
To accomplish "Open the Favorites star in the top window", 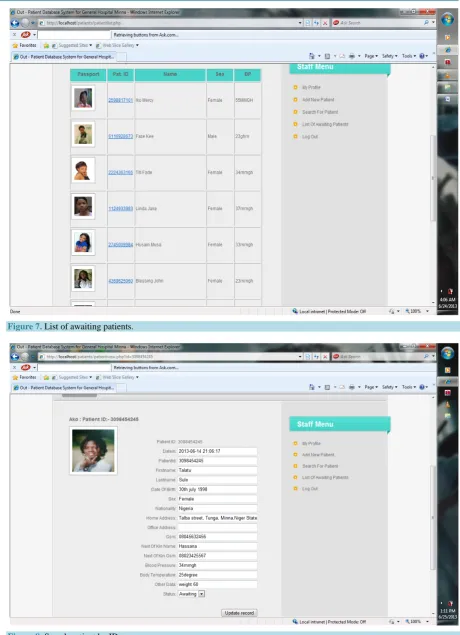I will [x=15, y=45].
